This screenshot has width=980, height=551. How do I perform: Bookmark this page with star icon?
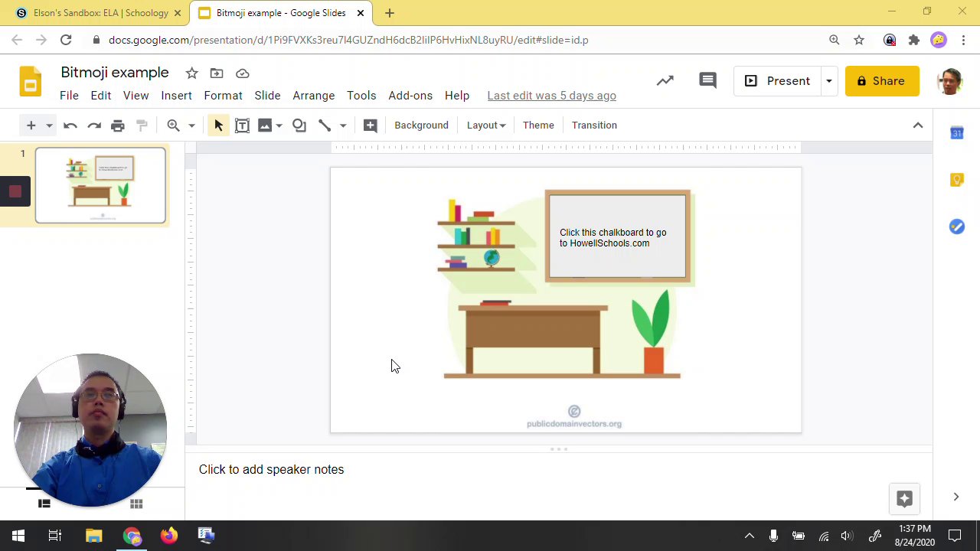click(x=859, y=40)
